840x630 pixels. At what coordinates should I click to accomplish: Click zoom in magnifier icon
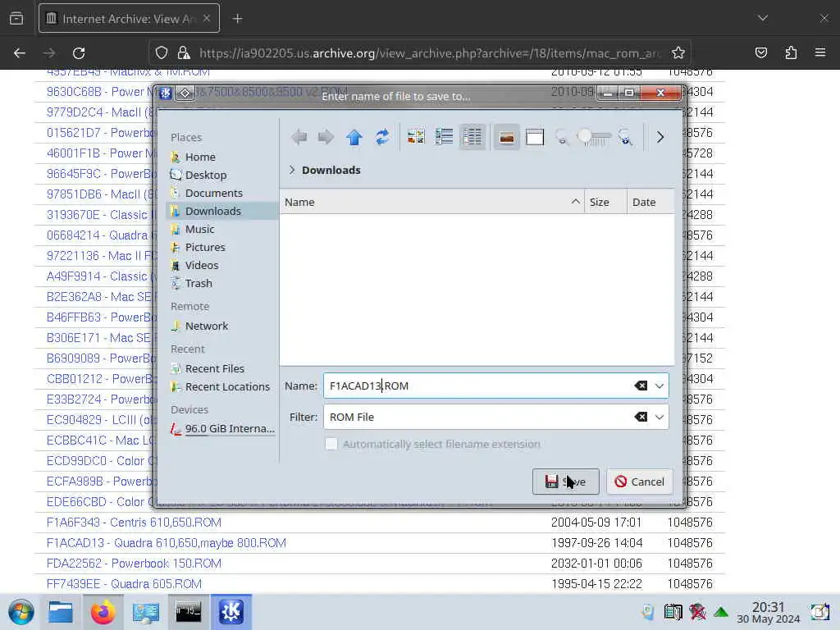(x=625, y=138)
